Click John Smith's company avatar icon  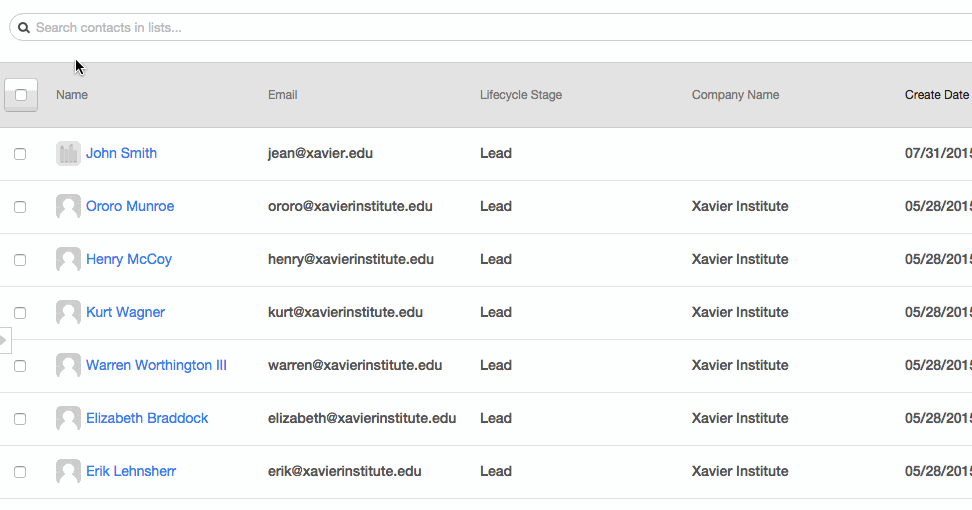pos(68,153)
